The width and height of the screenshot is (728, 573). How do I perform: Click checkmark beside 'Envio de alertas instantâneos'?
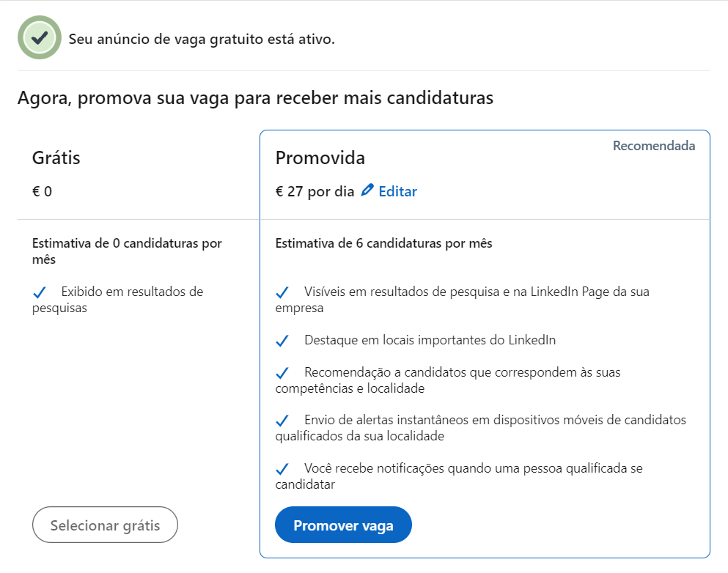pyautogui.click(x=283, y=420)
